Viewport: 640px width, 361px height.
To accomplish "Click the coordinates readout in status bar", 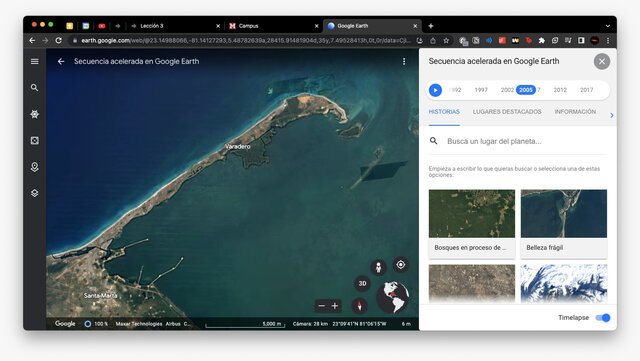I will [x=359, y=324].
